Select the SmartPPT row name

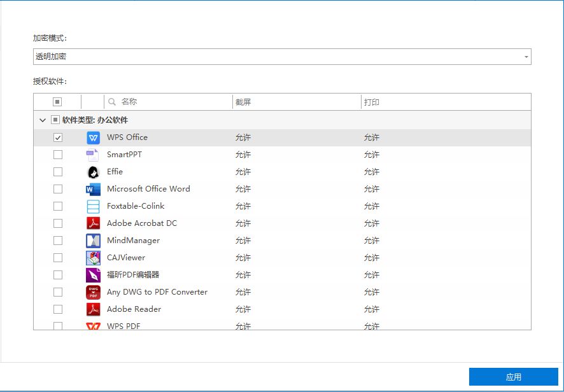pyautogui.click(x=125, y=155)
